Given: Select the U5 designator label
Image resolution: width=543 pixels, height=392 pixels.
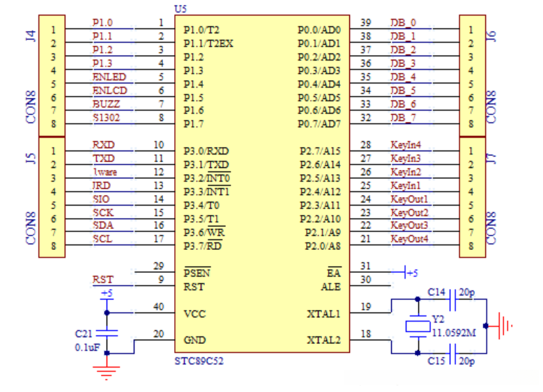Looking at the screenshot, I should 181,9.
